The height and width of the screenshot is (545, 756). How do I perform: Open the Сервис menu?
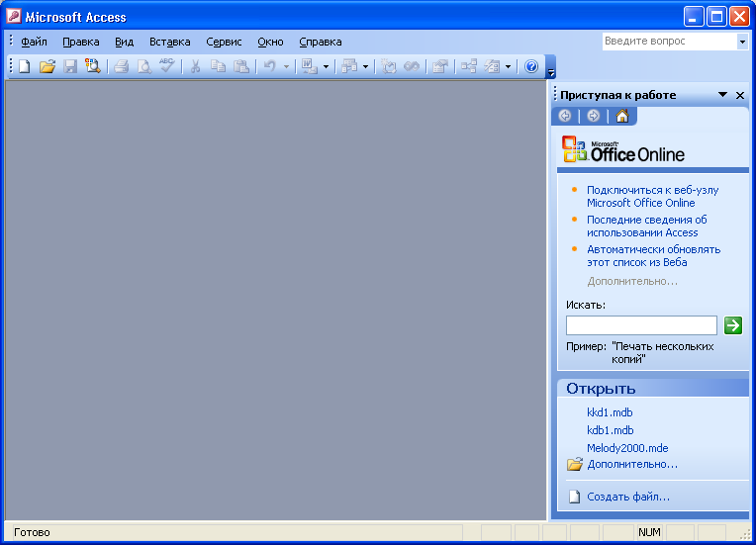click(224, 42)
